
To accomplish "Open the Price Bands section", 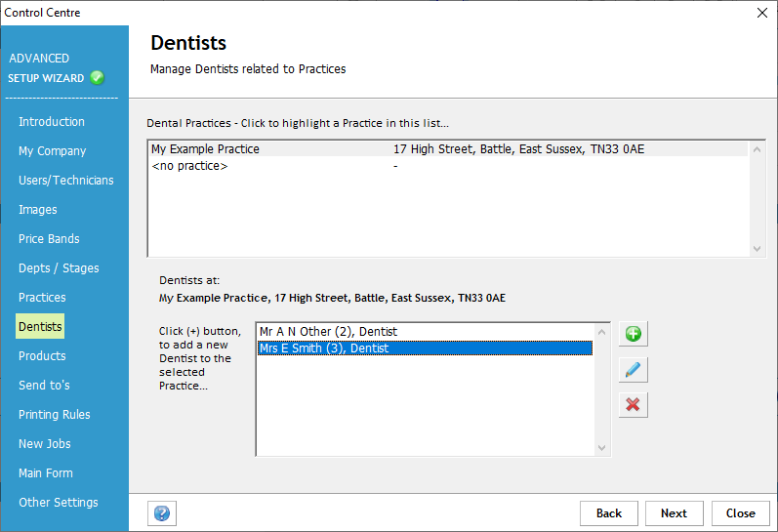I will tap(49, 239).
